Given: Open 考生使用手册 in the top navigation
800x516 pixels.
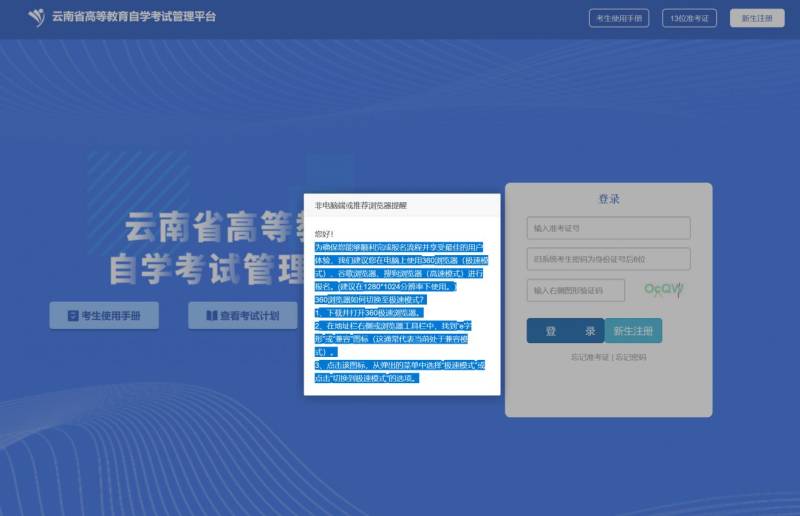Looking at the screenshot, I should tap(619, 18).
